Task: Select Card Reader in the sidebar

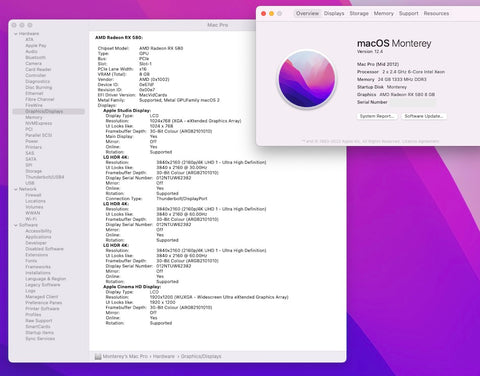Action: (x=38, y=69)
